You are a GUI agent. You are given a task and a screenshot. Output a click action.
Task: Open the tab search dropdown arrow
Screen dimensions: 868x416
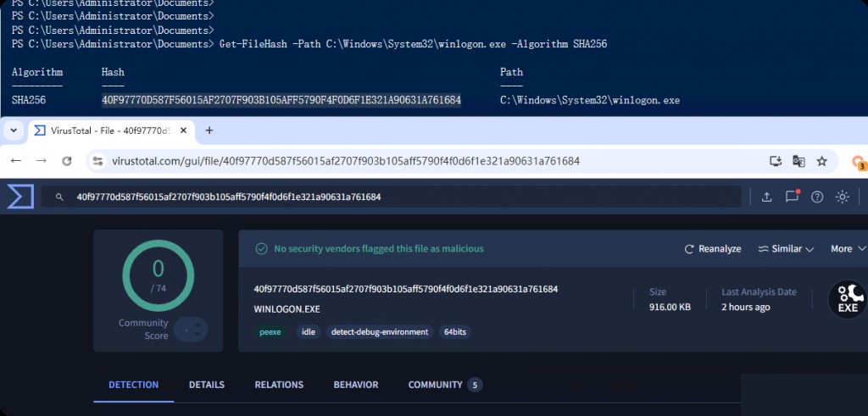pyautogui.click(x=14, y=130)
